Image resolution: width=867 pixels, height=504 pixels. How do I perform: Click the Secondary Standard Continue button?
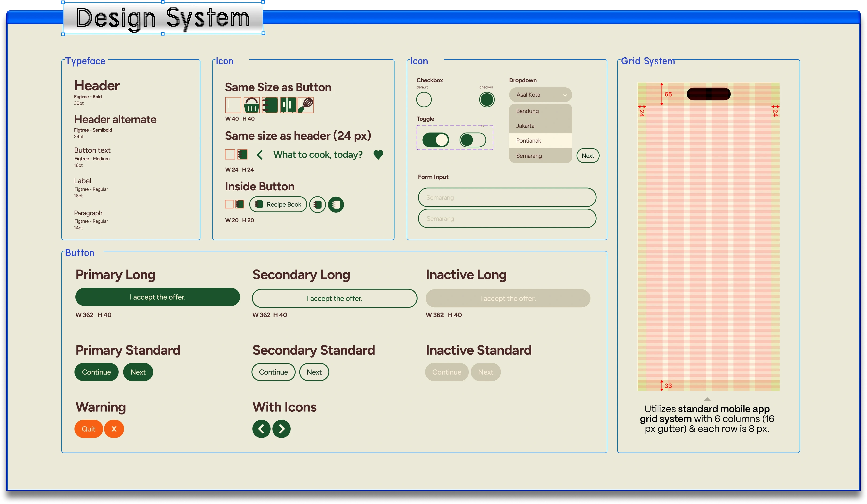(273, 372)
